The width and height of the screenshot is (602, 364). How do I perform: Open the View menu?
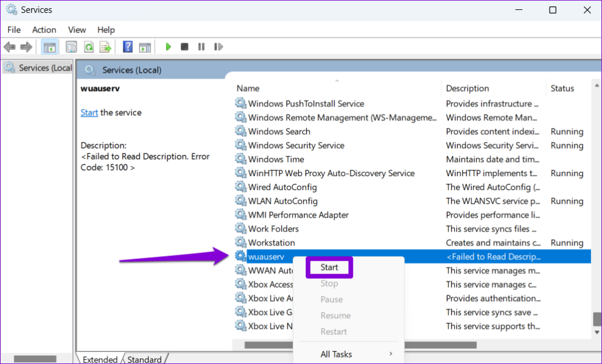[76, 29]
